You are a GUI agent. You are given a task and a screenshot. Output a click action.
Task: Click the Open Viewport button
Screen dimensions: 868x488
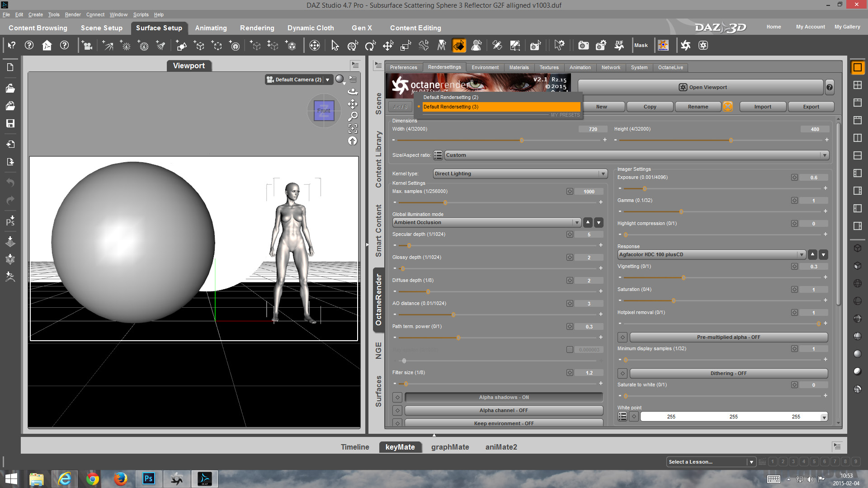702,87
